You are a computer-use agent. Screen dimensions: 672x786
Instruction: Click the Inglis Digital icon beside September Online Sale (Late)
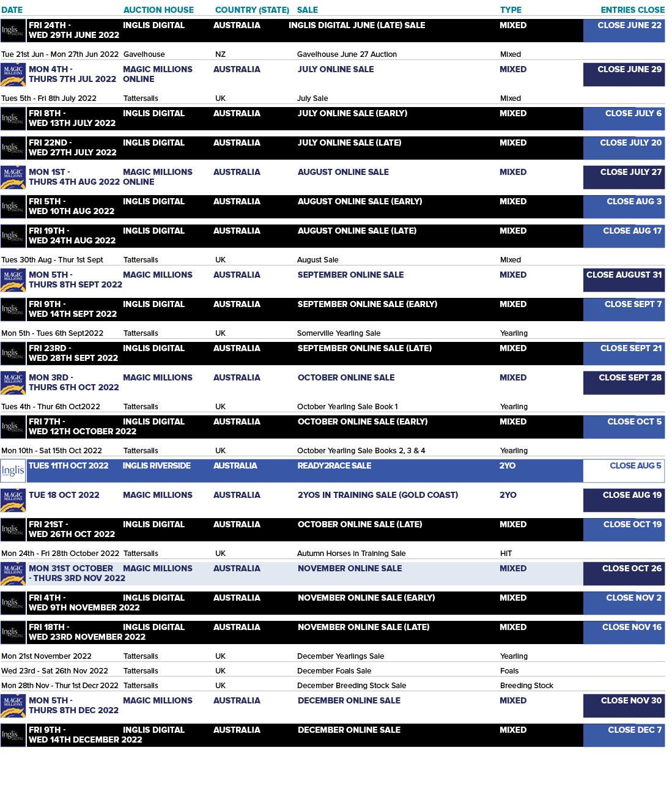coord(13,353)
